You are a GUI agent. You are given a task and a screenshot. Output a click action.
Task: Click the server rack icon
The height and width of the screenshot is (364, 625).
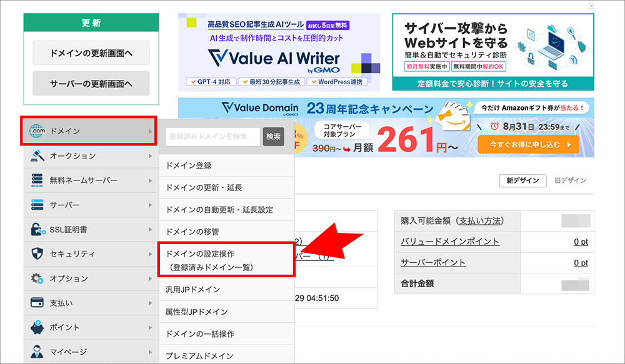tap(37, 205)
